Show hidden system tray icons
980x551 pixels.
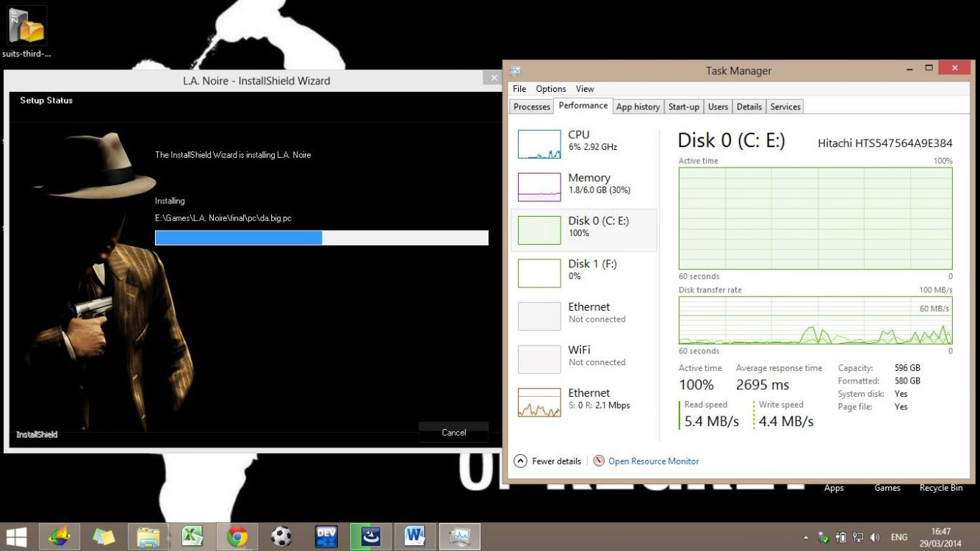pyautogui.click(x=806, y=537)
